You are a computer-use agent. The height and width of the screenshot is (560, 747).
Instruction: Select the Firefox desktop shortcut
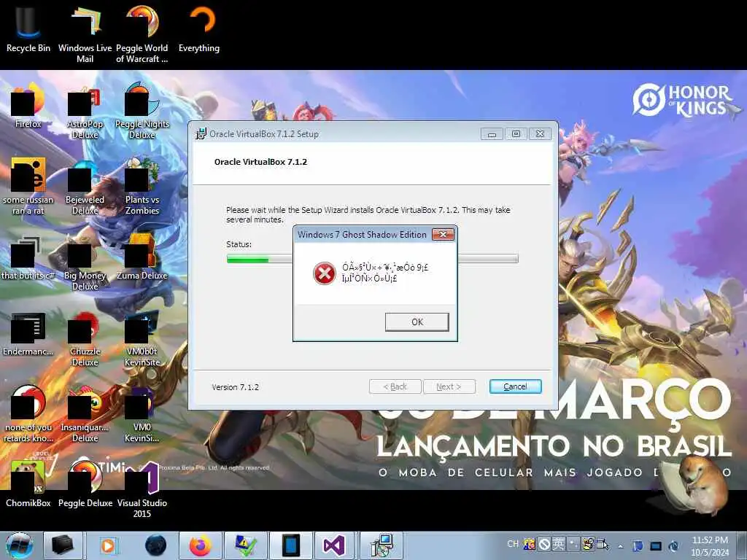coord(28,106)
